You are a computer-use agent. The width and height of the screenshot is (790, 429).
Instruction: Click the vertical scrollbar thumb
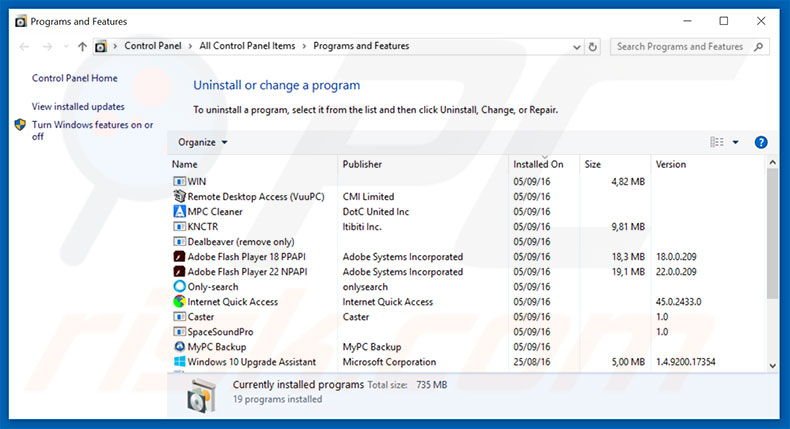[x=772, y=233]
